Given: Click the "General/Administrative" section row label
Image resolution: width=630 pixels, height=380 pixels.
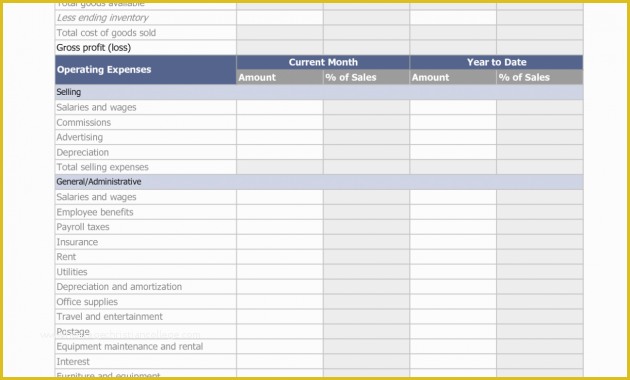Looking at the screenshot, I should 99,182.
